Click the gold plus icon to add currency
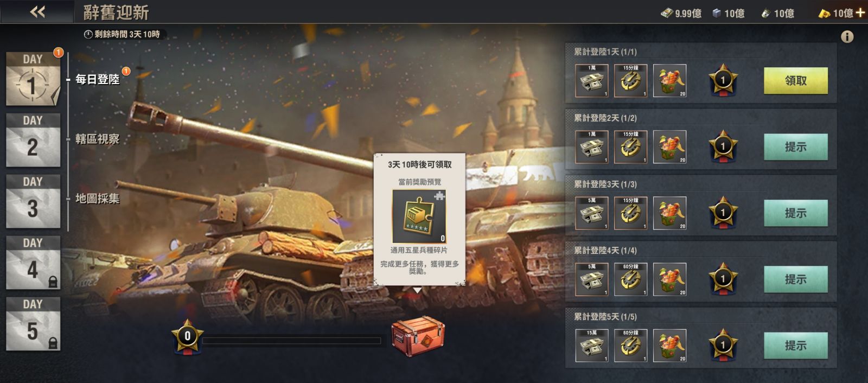 (x=860, y=12)
